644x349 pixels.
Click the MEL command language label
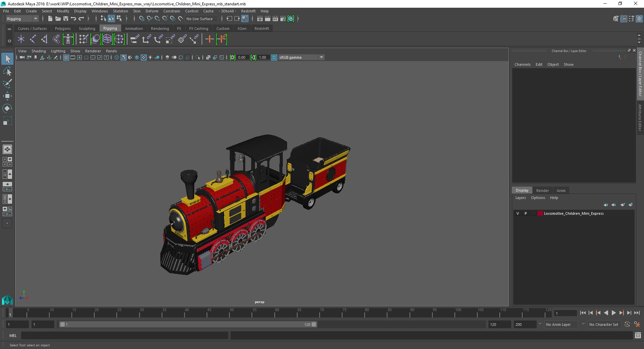pos(13,336)
